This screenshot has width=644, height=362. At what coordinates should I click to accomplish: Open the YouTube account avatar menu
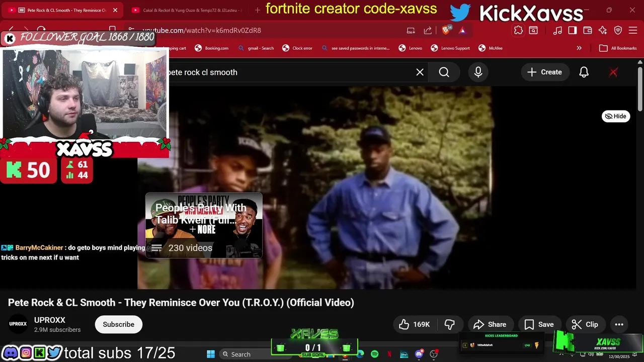[613, 72]
